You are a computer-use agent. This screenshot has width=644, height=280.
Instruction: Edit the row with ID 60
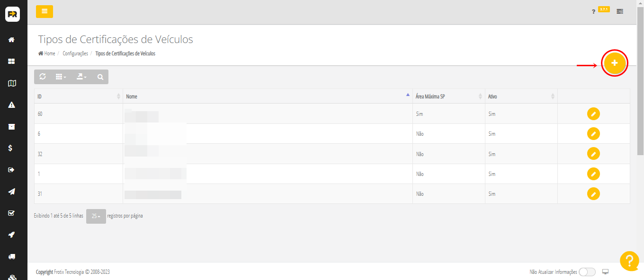pyautogui.click(x=593, y=114)
